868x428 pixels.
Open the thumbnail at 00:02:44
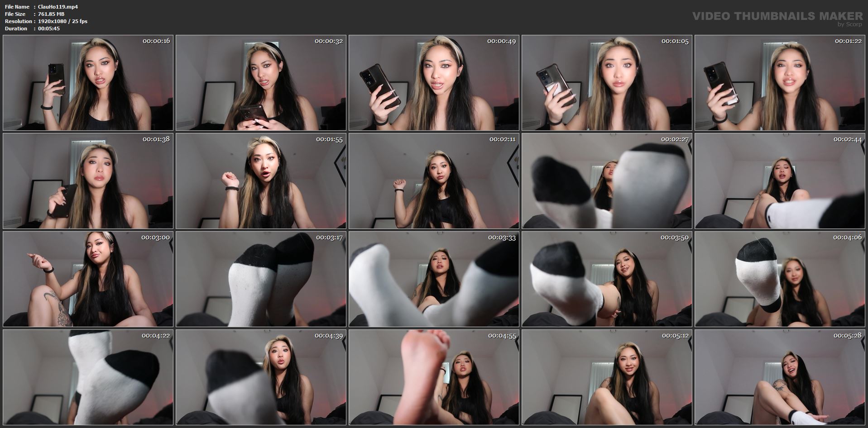point(780,181)
